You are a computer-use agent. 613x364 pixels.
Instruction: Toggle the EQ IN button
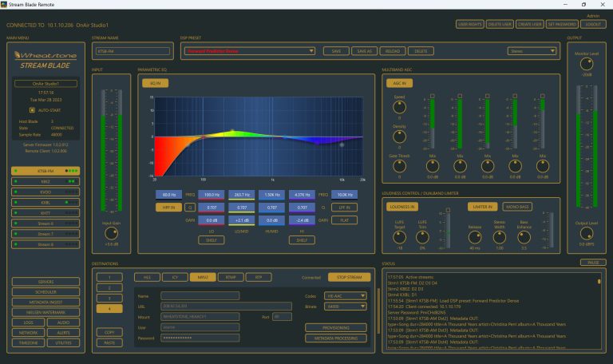pyautogui.click(x=154, y=82)
